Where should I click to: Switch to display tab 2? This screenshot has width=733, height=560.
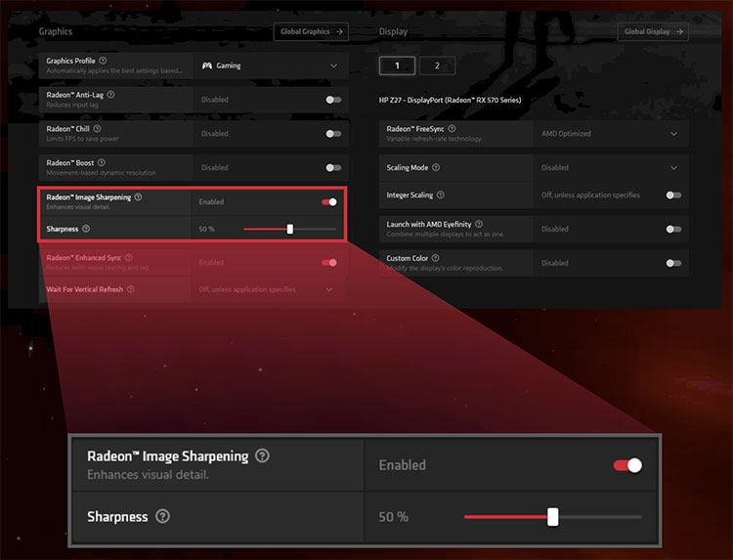point(437,65)
